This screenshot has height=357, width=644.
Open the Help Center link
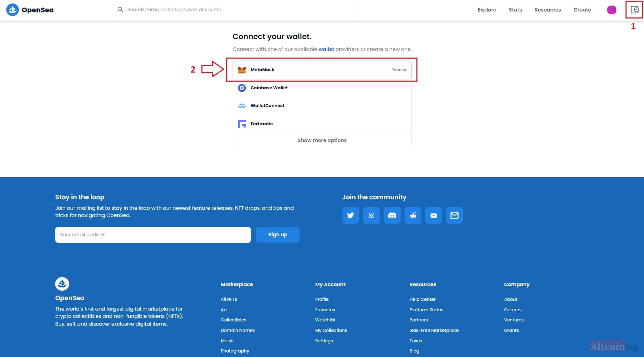coord(422,299)
